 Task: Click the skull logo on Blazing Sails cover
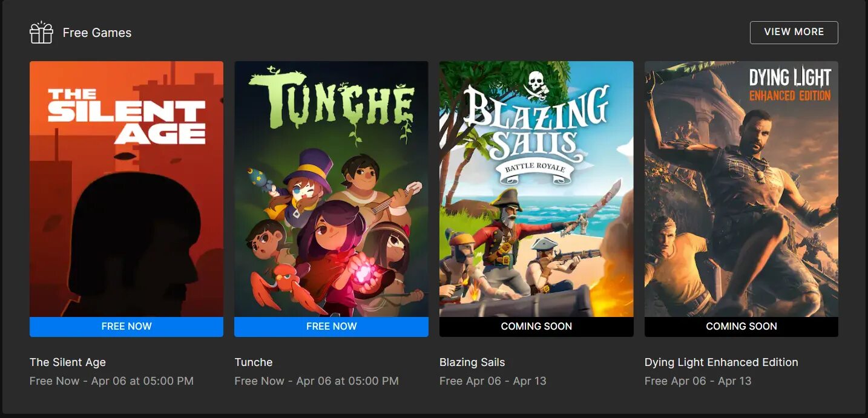tap(536, 84)
